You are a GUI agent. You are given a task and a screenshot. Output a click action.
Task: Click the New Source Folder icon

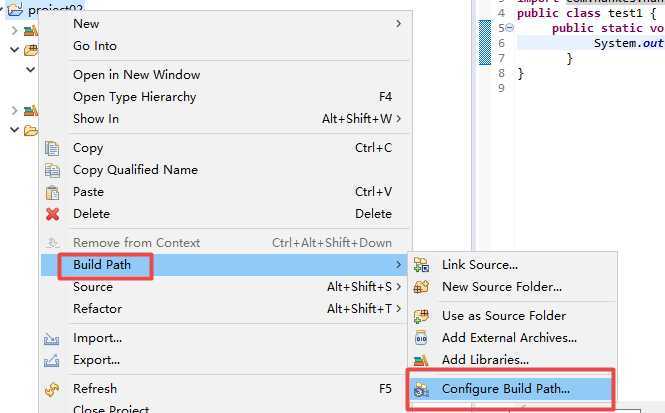click(x=421, y=287)
